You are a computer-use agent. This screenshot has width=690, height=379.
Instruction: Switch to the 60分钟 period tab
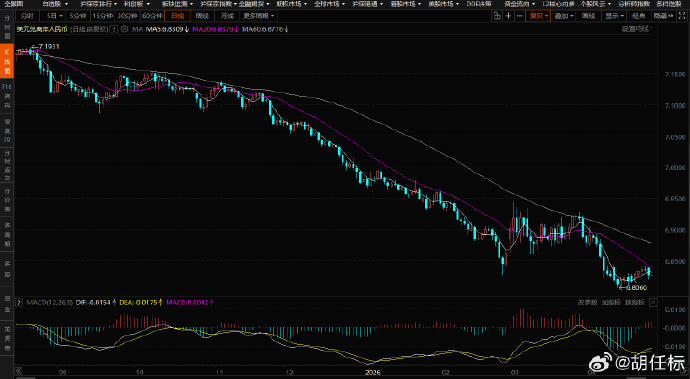[x=152, y=16]
